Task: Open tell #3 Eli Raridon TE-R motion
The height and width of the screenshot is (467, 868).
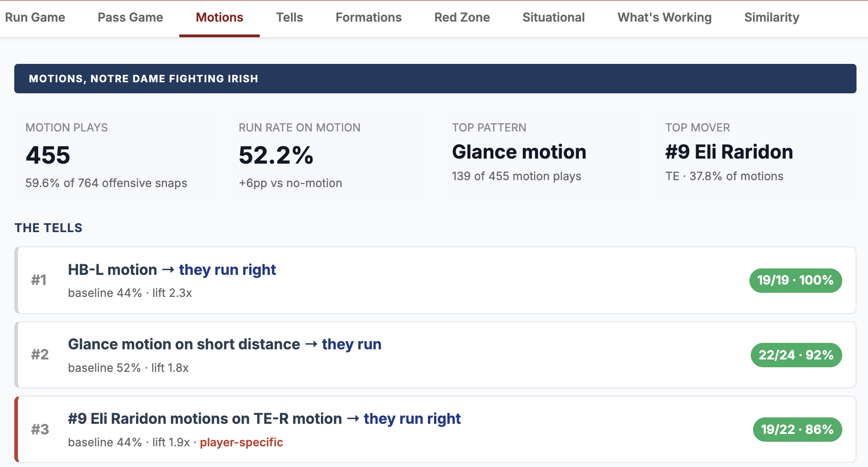Action: tap(435, 429)
